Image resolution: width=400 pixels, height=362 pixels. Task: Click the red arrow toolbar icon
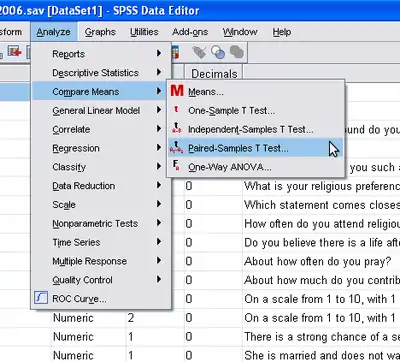[15, 52]
